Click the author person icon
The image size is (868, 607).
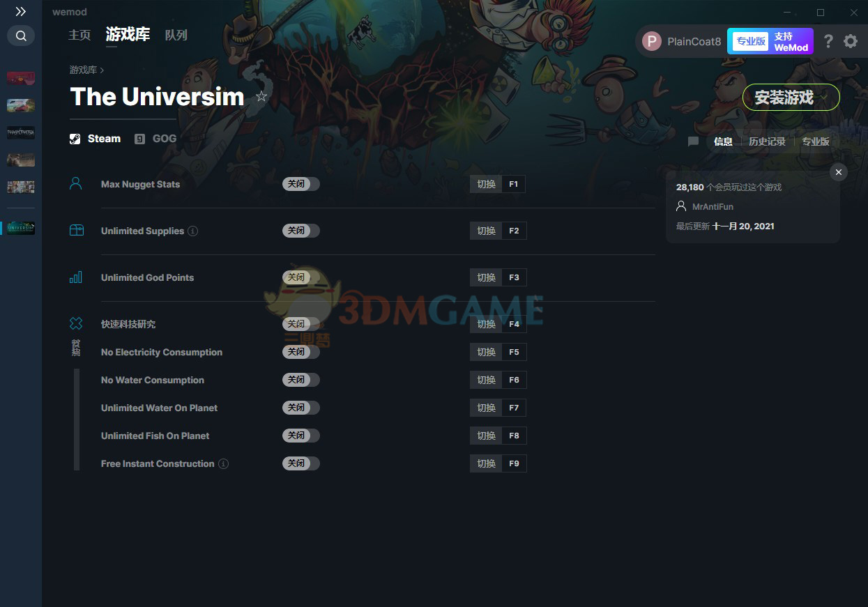click(x=681, y=207)
